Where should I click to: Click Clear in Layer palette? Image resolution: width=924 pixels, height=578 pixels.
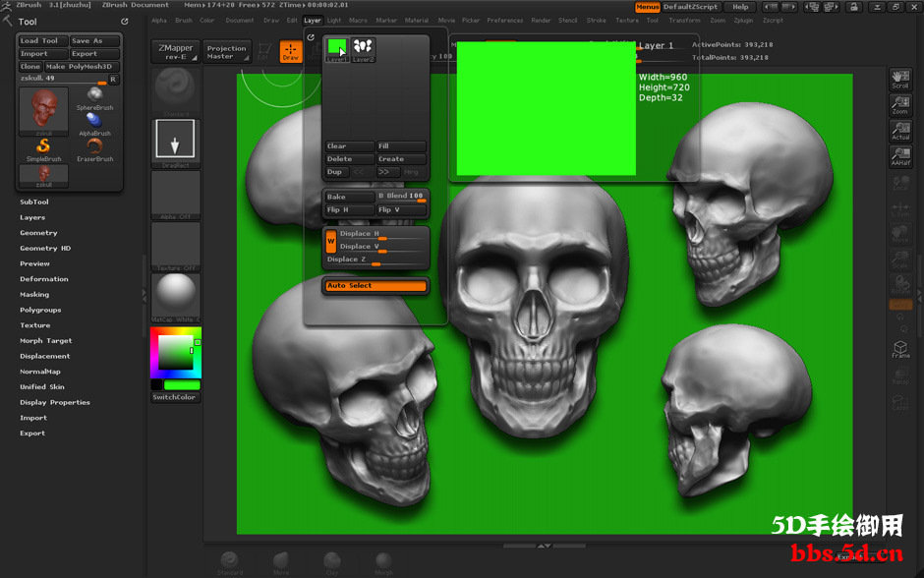350,146
